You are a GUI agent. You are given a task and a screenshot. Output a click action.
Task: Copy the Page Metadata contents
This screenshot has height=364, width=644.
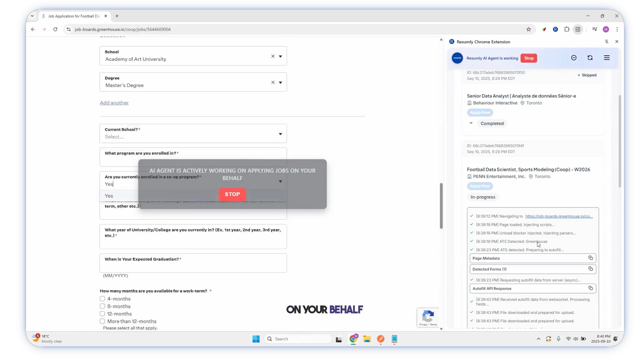click(590, 258)
